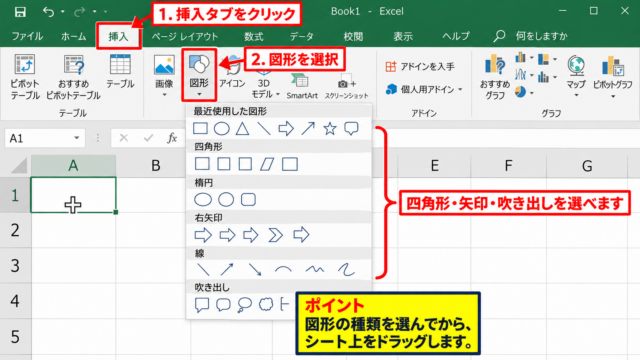Open the ヘルプ tab
Viewport: 640px width, 360px height.
456,36
